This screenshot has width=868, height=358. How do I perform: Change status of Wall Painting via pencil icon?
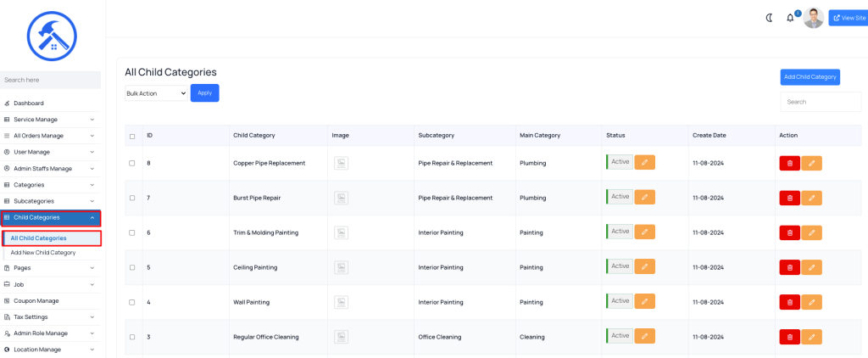(x=645, y=301)
